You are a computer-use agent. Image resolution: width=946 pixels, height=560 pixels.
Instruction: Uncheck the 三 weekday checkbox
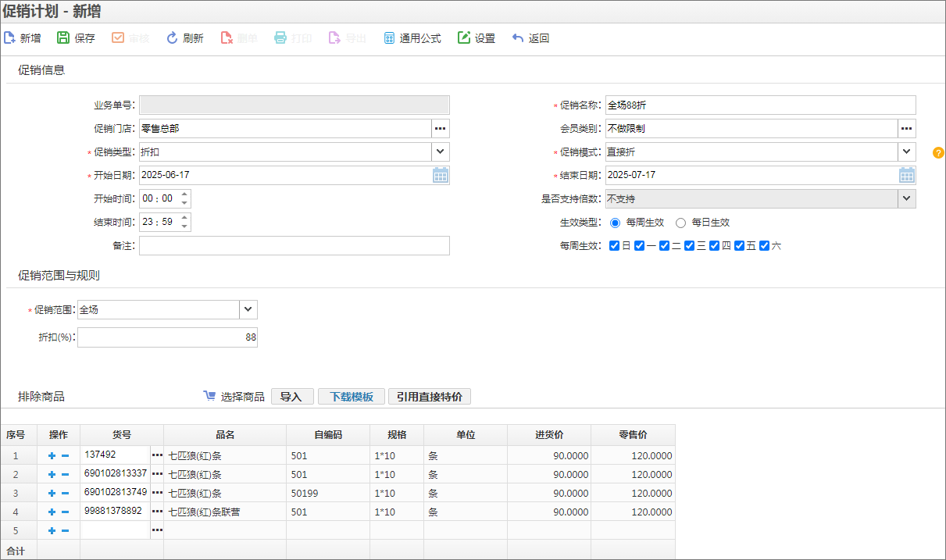(689, 245)
